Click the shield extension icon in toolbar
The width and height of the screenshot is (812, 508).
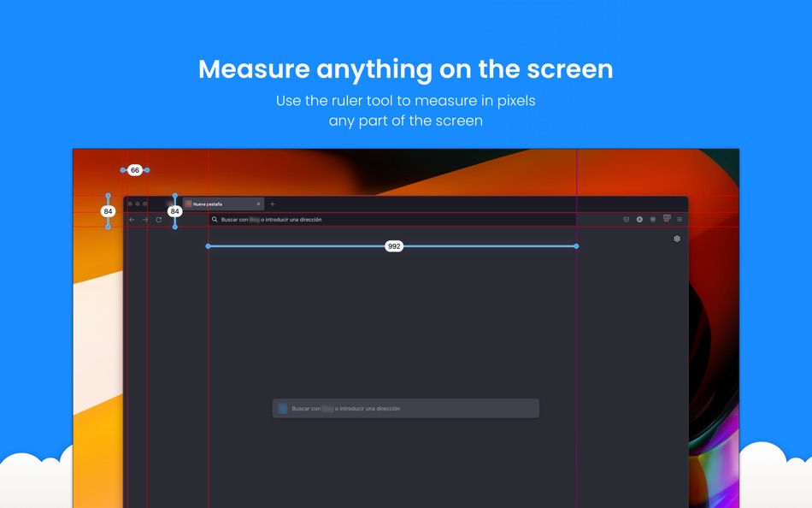click(x=653, y=220)
